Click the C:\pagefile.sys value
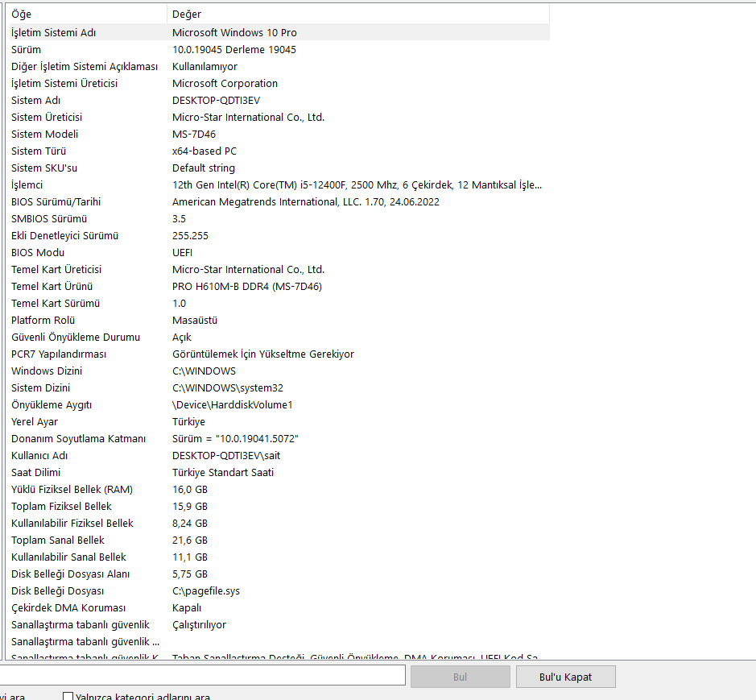The image size is (756, 700). [206, 591]
